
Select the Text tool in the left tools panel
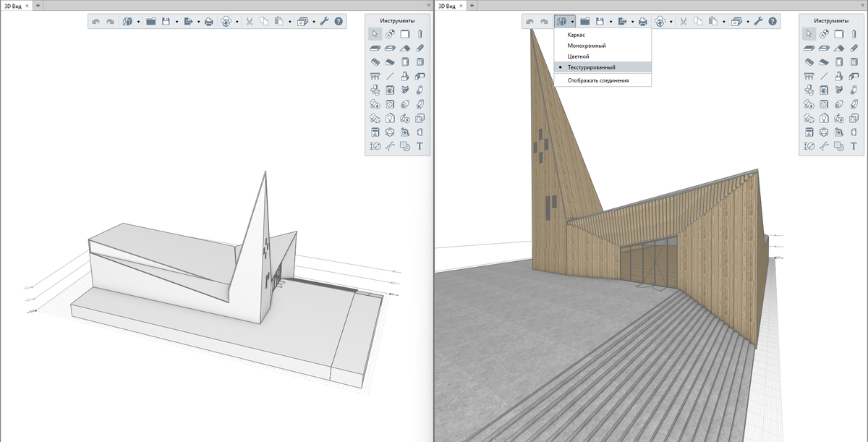(420, 146)
